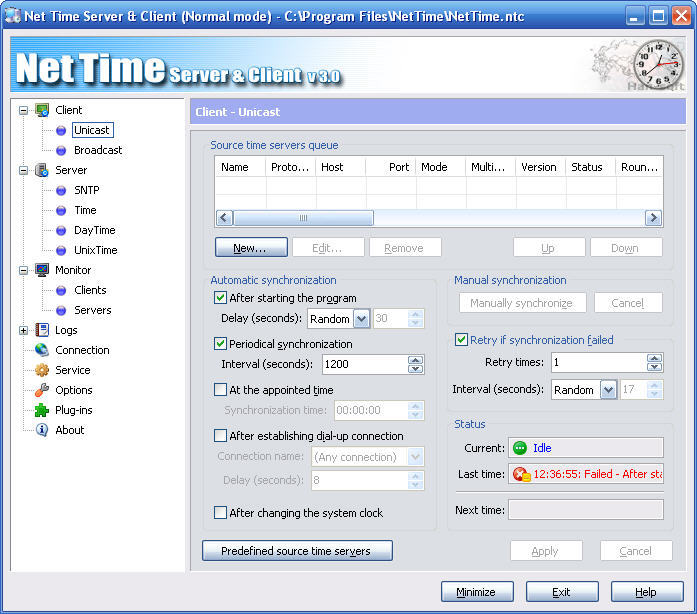Image resolution: width=697 pixels, height=614 pixels.
Task: Select Broadcast under Client
Action: [x=98, y=150]
